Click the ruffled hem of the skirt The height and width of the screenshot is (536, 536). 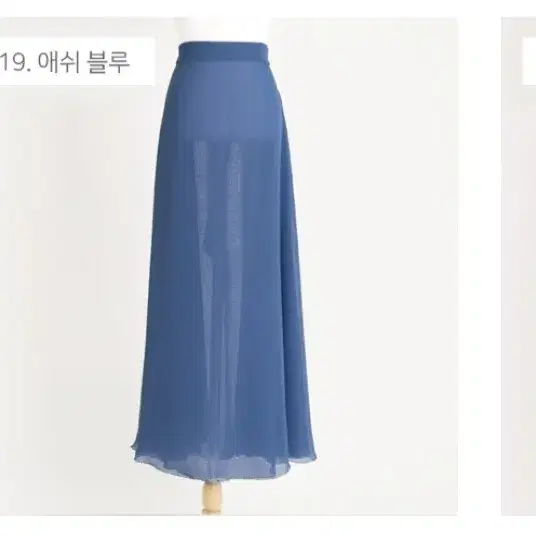[226, 461]
